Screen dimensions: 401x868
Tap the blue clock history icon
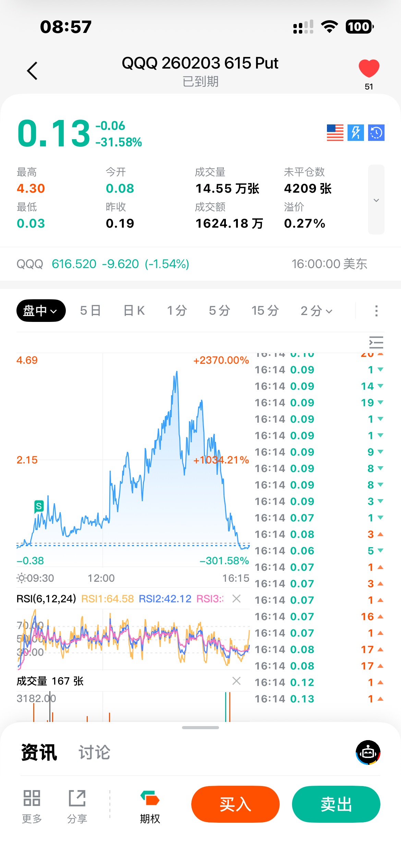(376, 133)
